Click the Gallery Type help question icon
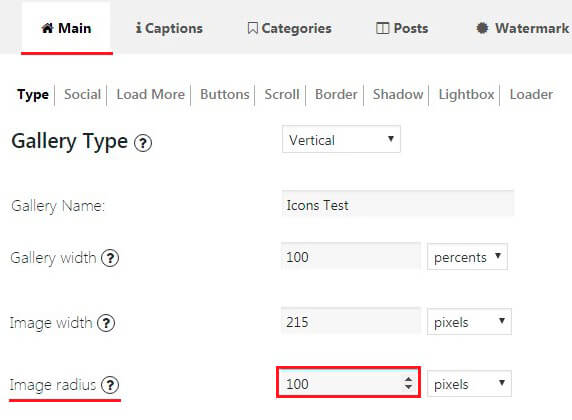572x420 pixels. coord(143,143)
